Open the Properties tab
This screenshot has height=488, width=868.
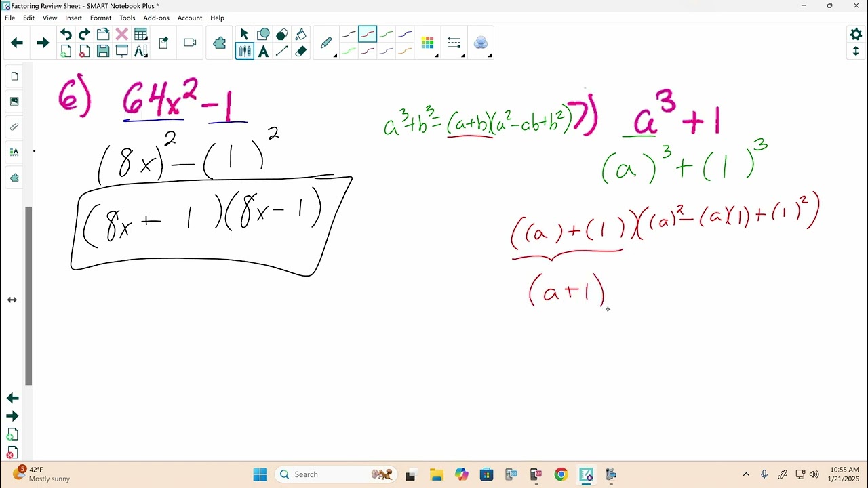[x=14, y=152]
